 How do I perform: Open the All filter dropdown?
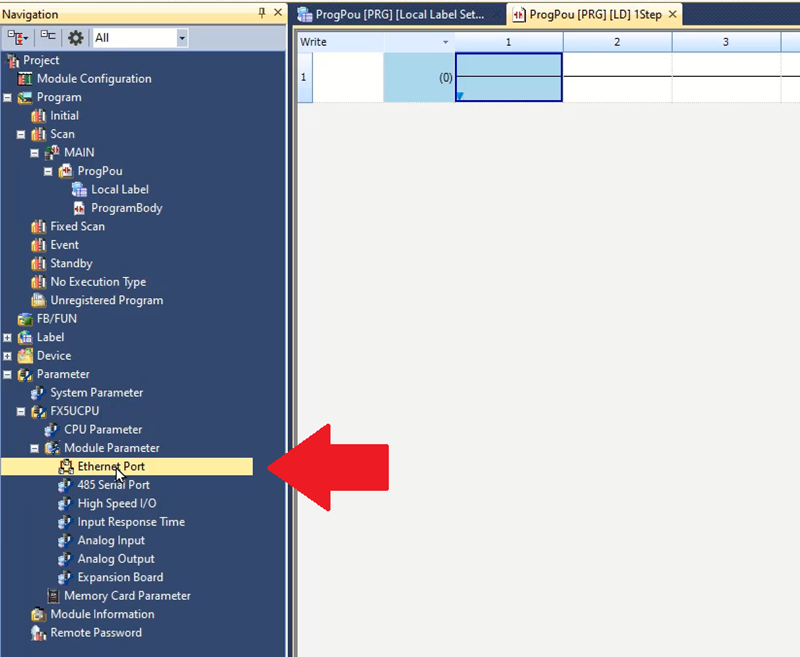coord(182,38)
